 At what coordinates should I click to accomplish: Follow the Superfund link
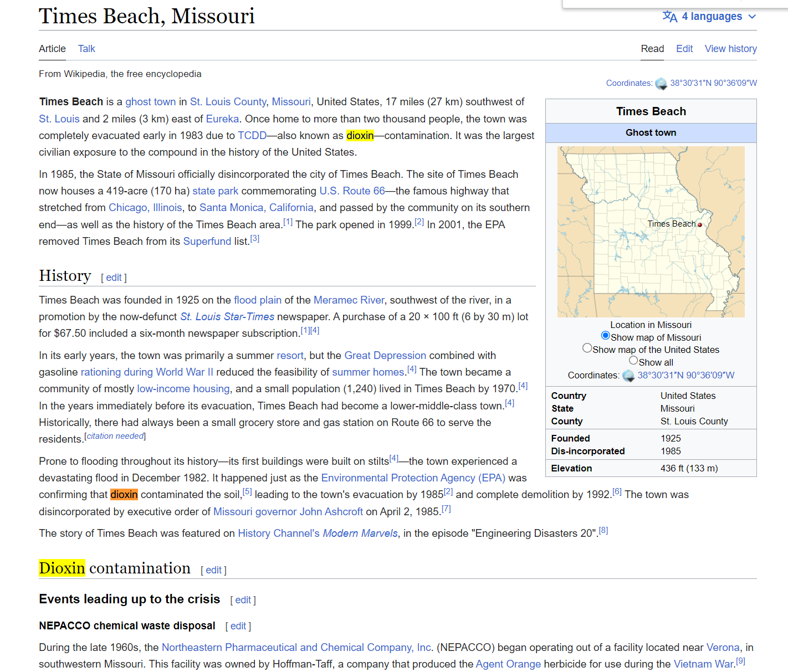pyautogui.click(x=207, y=242)
